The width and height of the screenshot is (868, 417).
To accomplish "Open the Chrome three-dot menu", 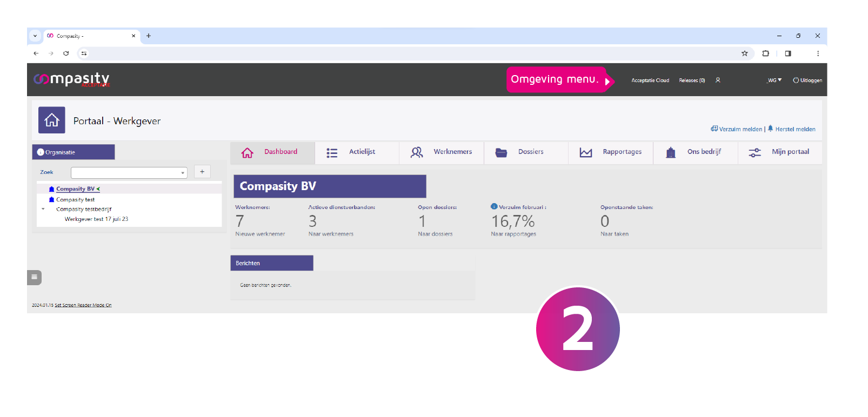I will pyautogui.click(x=818, y=53).
